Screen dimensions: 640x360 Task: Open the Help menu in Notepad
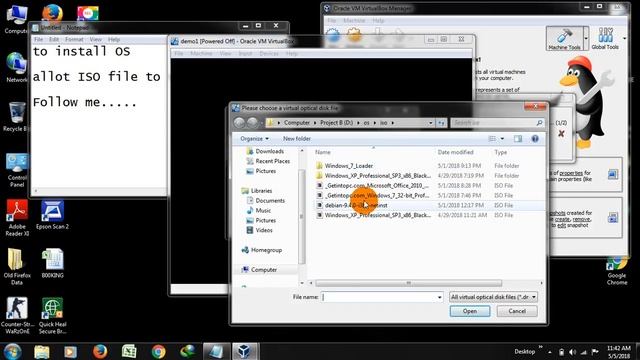point(114,40)
